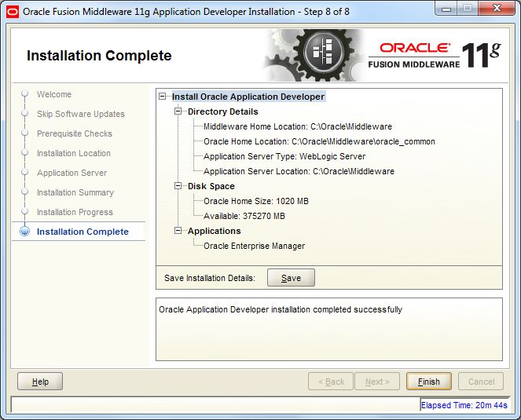The image size is (521, 420).
Task: Click the Elapsed Time 20m 44s status
Action: pos(464,405)
